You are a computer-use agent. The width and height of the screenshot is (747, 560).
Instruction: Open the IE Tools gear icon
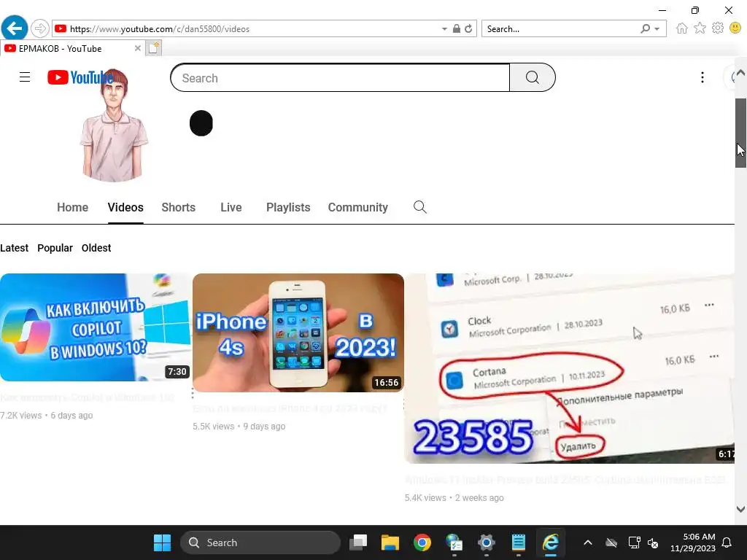[718, 28]
